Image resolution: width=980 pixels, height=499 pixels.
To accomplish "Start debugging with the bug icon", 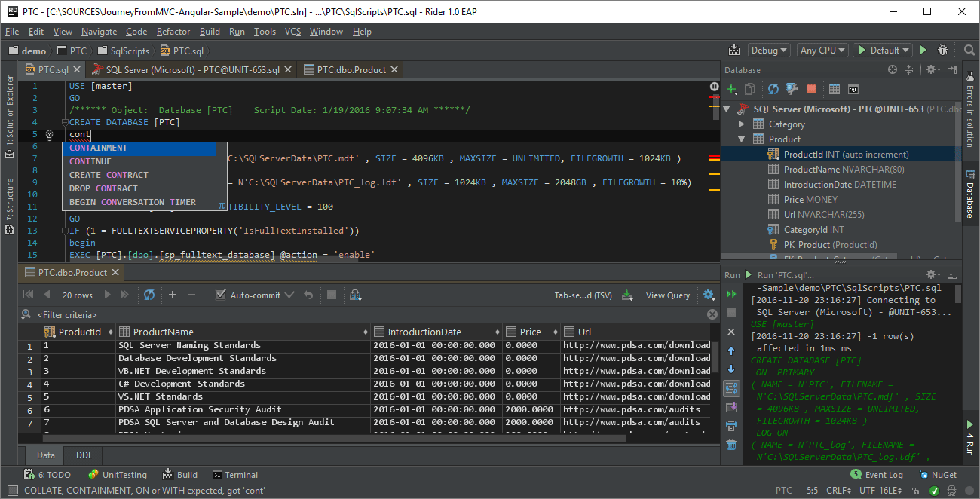I will point(942,51).
